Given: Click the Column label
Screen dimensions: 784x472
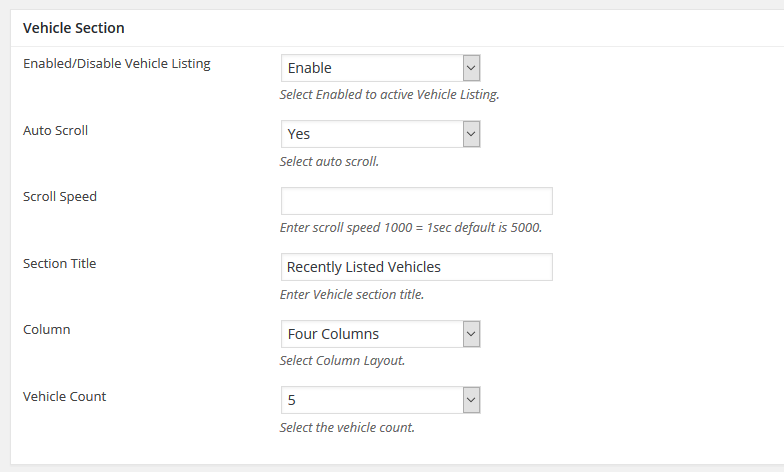Looking at the screenshot, I should tap(46, 330).
